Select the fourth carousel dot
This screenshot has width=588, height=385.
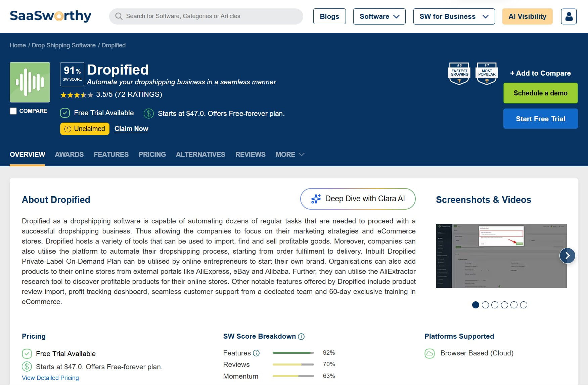pos(504,305)
